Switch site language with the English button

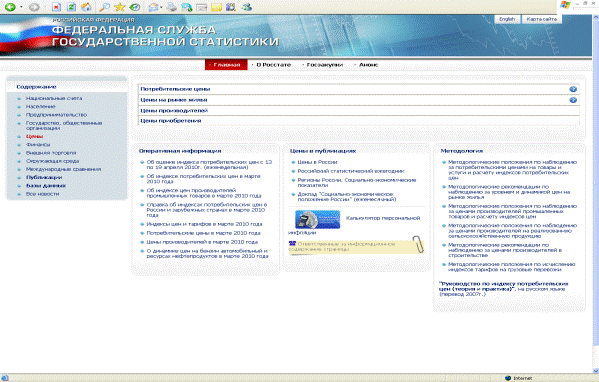[x=507, y=19]
